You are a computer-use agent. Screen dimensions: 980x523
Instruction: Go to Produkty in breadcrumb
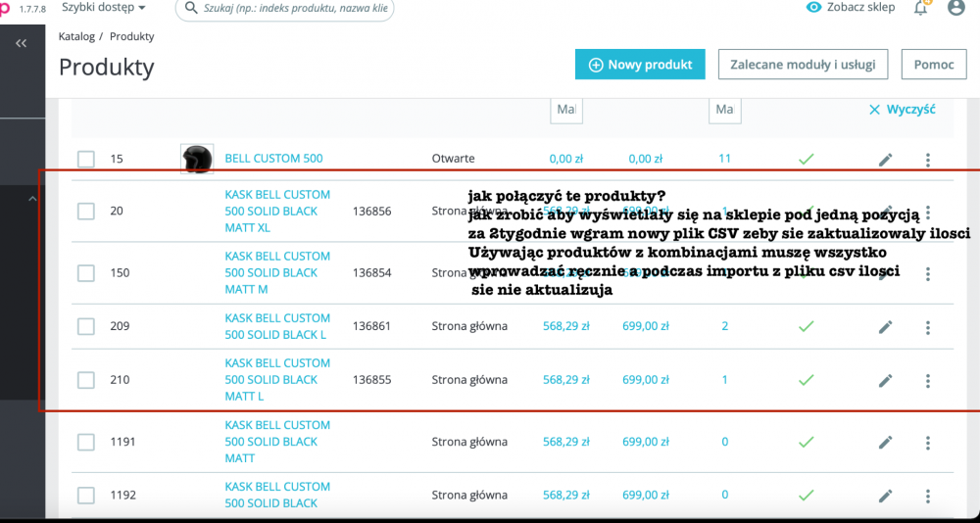[x=132, y=36]
